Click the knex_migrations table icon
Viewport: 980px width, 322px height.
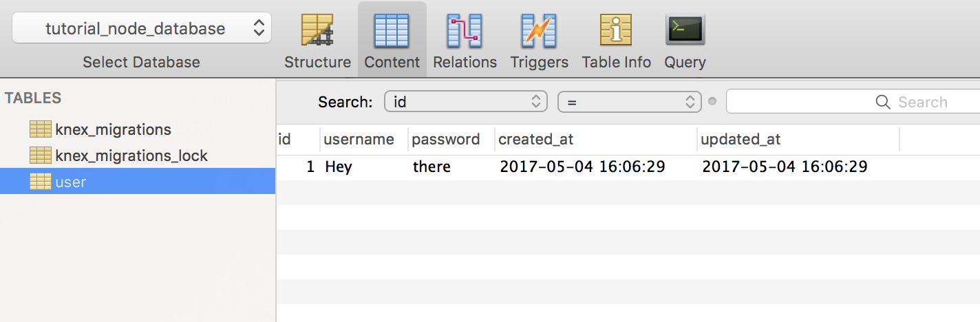point(41,129)
